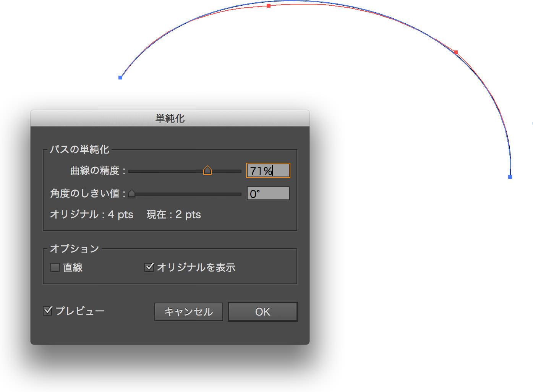Image resolution: width=533 pixels, height=392 pixels.
Task: Click the red anchor point at arc top
Action: click(x=269, y=6)
